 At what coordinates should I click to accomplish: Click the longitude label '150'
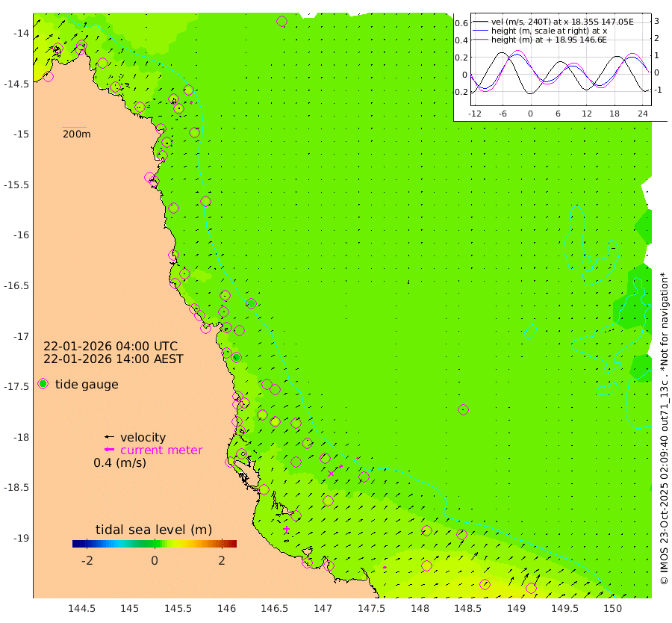click(612, 608)
